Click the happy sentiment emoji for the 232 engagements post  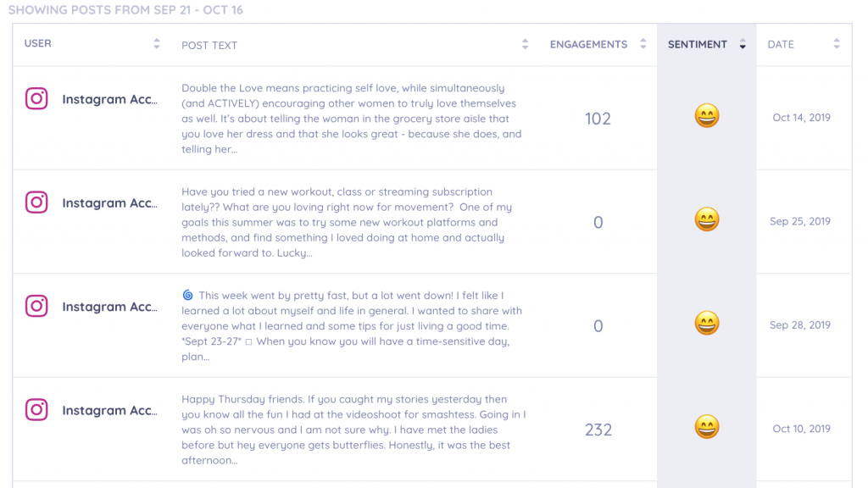click(x=707, y=427)
